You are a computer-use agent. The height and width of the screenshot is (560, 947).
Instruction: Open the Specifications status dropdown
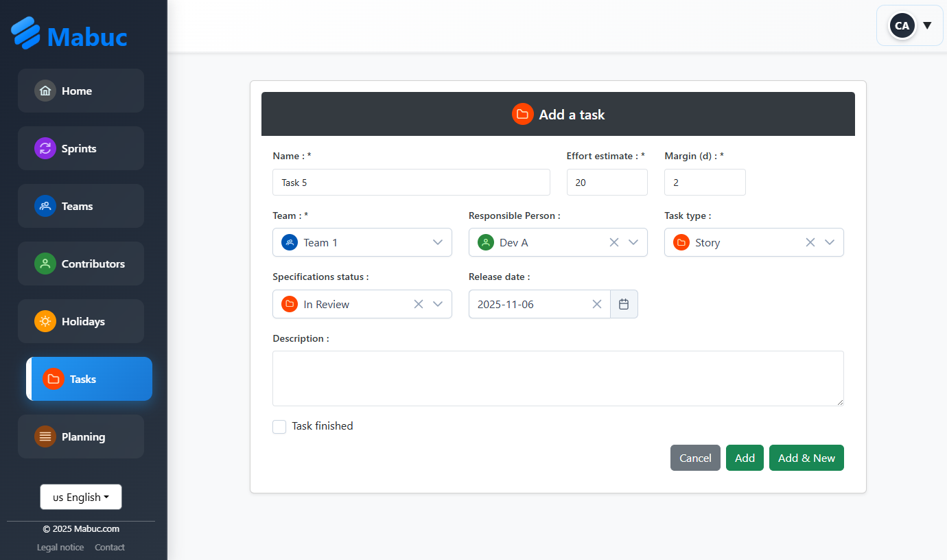click(439, 304)
